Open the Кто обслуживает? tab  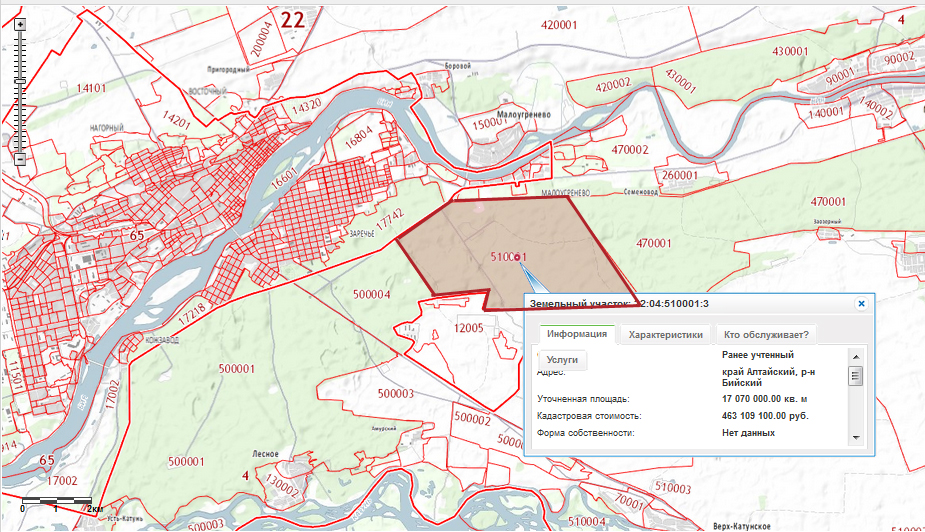click(x=766, y=335)
